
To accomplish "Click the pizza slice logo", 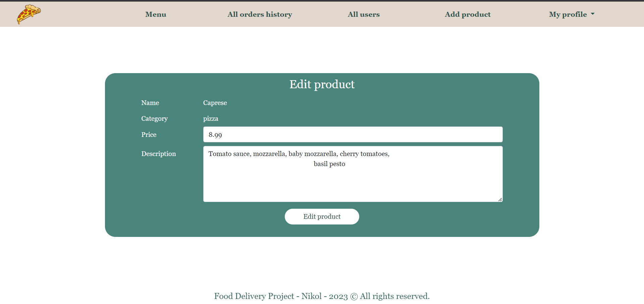I will click(29, 14).
